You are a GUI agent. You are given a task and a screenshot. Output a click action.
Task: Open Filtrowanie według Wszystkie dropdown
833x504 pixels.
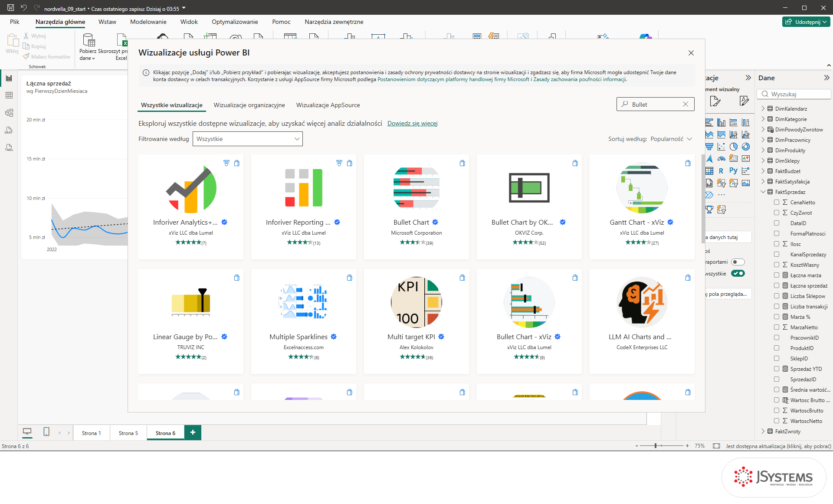247,139
